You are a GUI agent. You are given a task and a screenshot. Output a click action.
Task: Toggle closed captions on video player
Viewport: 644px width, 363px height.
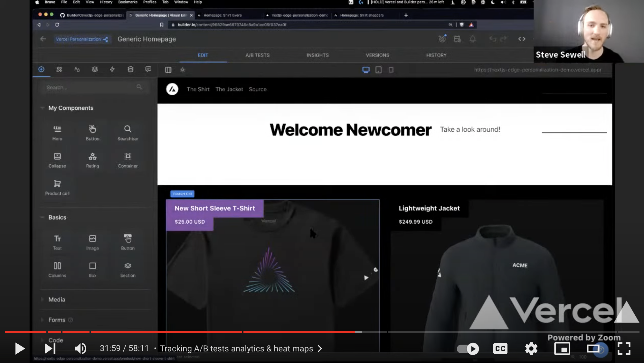pos(501,349)
